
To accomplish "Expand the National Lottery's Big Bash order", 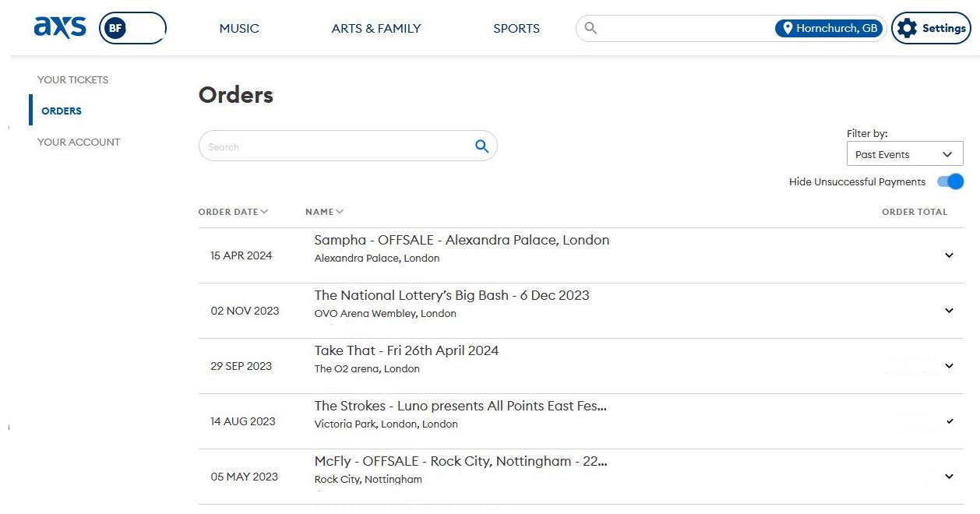I will coord(949,311).
